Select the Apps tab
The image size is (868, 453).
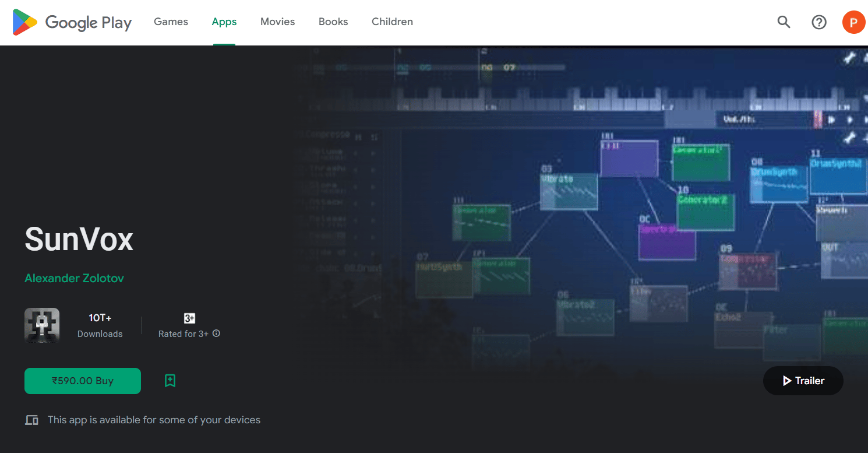pos(224,22)
